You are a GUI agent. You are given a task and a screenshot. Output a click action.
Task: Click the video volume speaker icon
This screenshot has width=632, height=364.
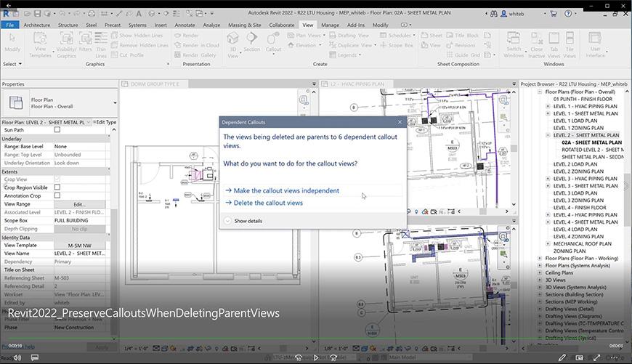17,357
